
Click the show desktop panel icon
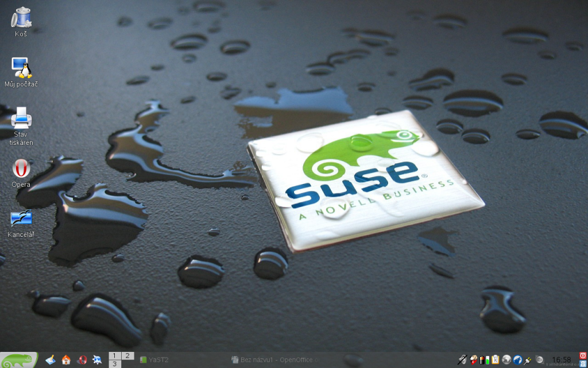[x=51, y=360]
